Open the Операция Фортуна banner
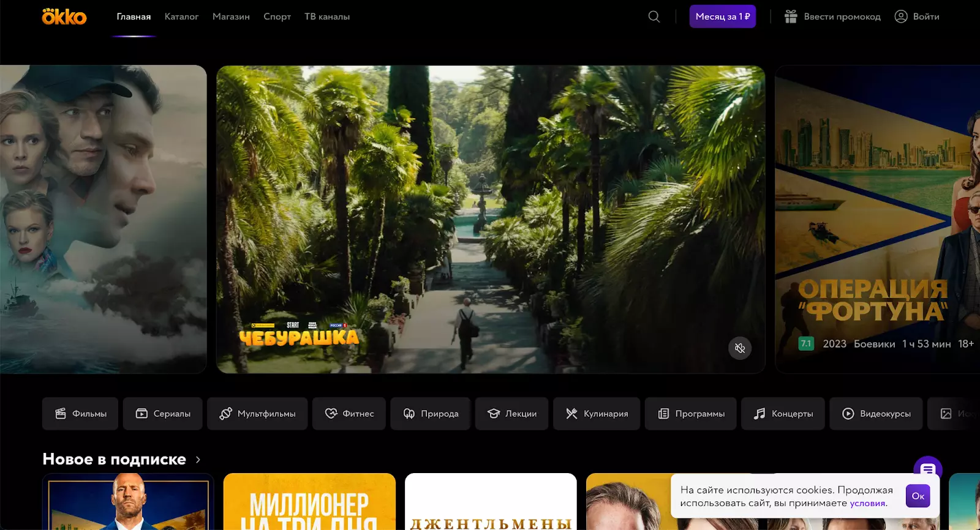 click(x=877, y=219)
